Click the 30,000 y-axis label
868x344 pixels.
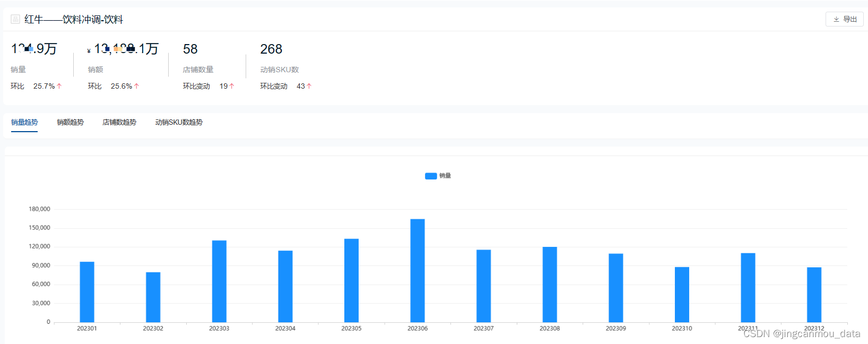[x=41, y=303]
